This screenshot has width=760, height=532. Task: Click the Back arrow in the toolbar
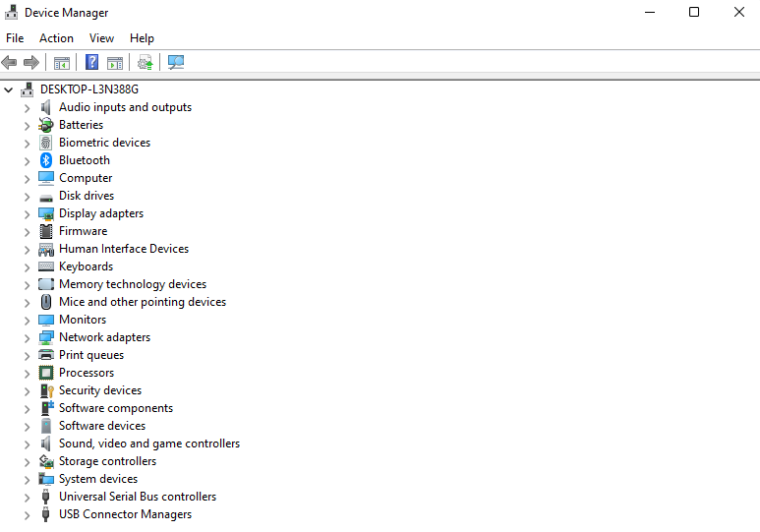pyautogui.click(x=9, y=63)
